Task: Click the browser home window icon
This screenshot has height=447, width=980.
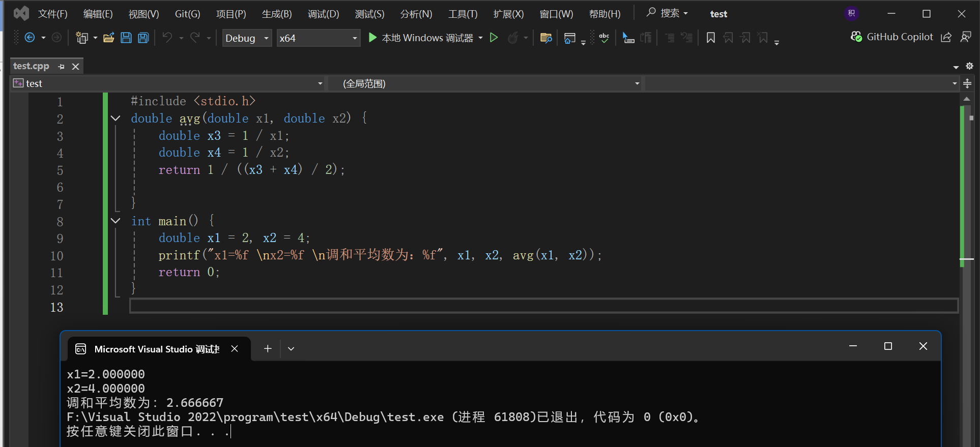Action: (x=570, y=38)
